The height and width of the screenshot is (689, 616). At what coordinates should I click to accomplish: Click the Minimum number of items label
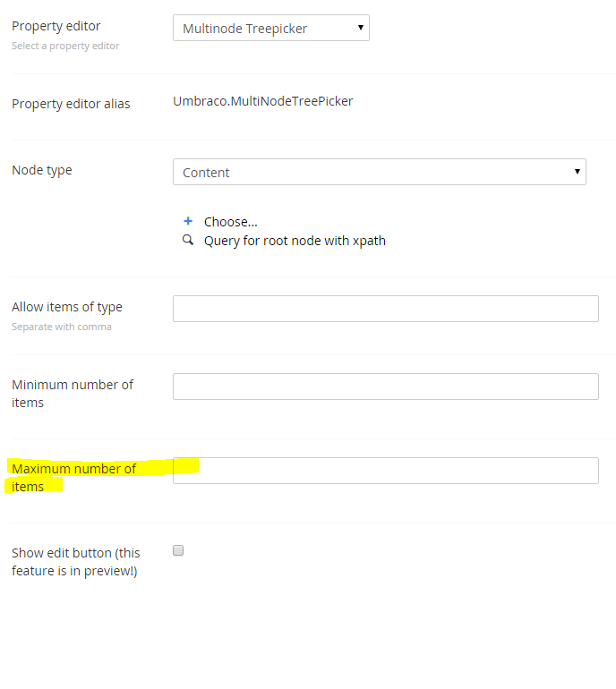coord(73,394)
